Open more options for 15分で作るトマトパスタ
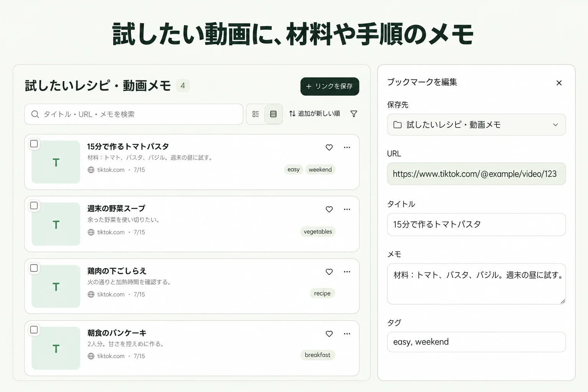The width and height of the screenshot is (588, 392). click(347, 147)
